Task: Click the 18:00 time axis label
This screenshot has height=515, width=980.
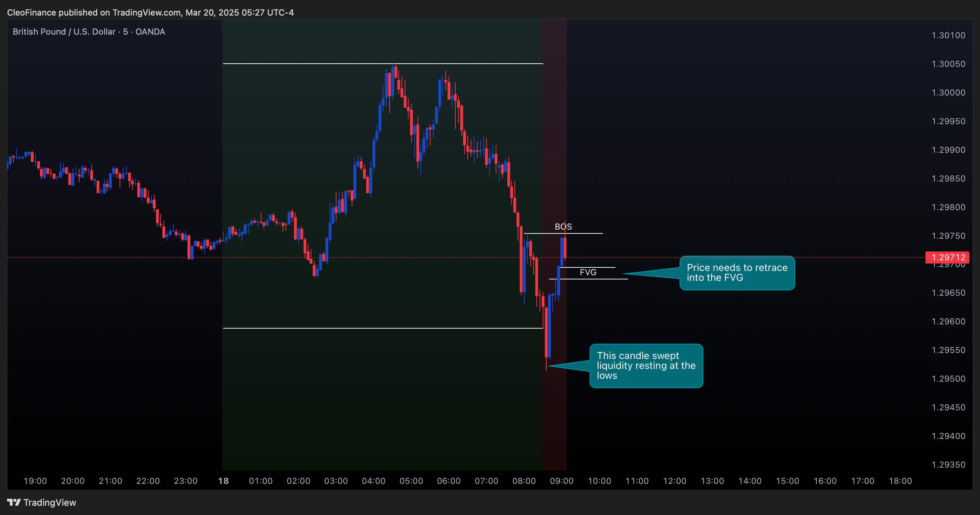Action: click(900, 481)
